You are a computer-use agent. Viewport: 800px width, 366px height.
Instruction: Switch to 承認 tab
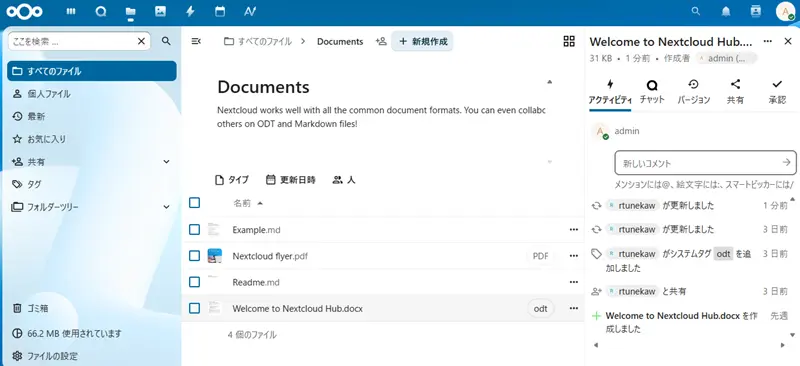point(777,92)
